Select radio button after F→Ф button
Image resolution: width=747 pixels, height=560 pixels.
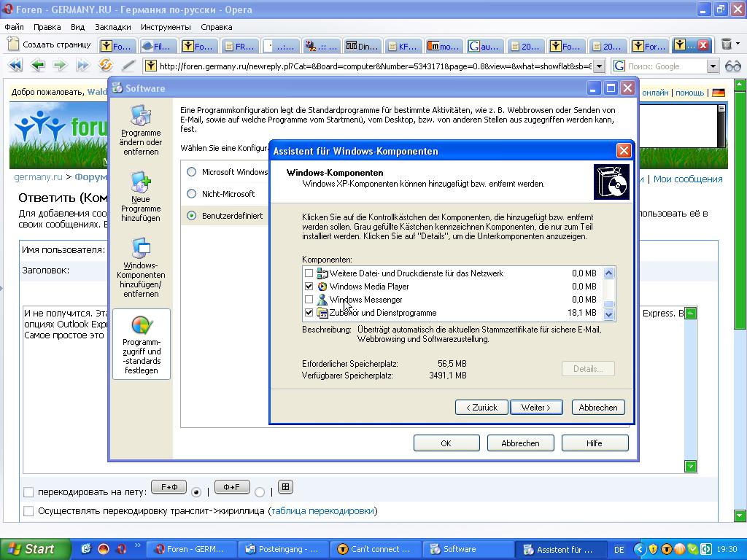point(196,492)
